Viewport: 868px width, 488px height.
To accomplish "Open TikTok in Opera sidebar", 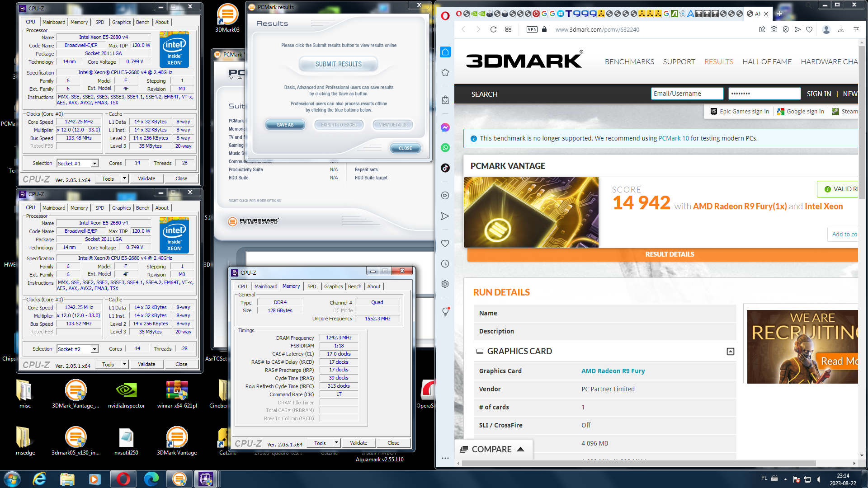I will 445,168.
